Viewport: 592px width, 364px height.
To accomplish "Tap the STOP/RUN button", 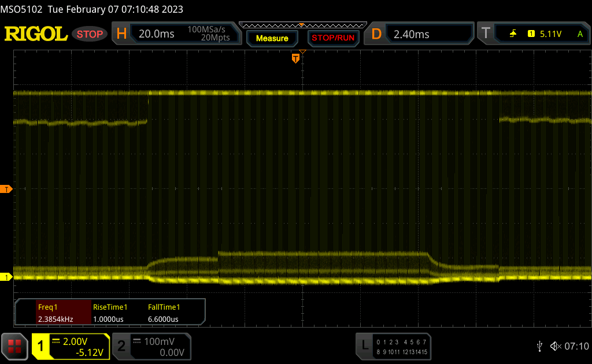I will 333,38.
